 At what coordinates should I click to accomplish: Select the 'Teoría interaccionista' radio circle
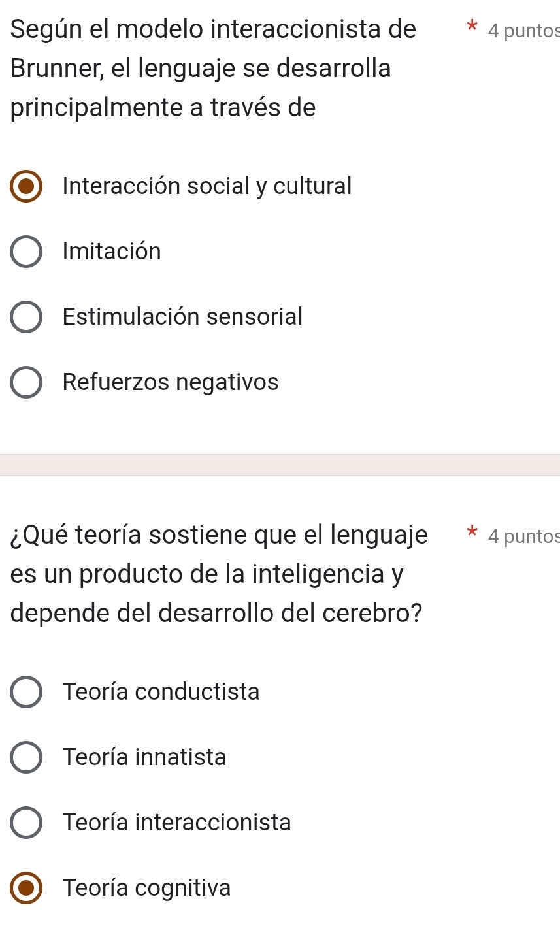pyautogui.click(x=26, y=823)
